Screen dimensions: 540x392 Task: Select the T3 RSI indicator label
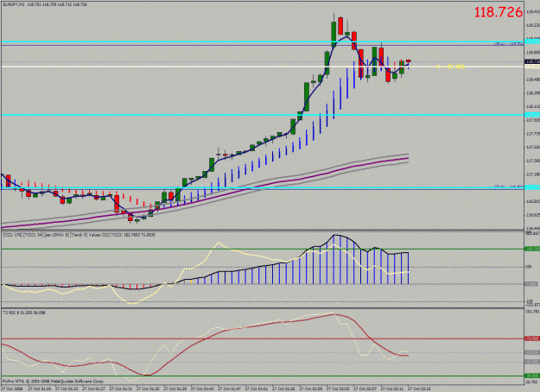[24, 313]
